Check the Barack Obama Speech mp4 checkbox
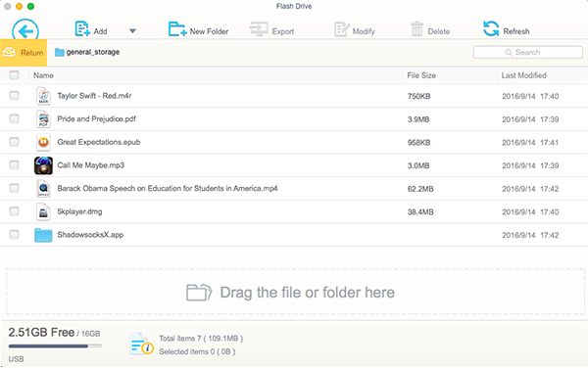The height and width of the screenshot is (368, 588). 15,188
